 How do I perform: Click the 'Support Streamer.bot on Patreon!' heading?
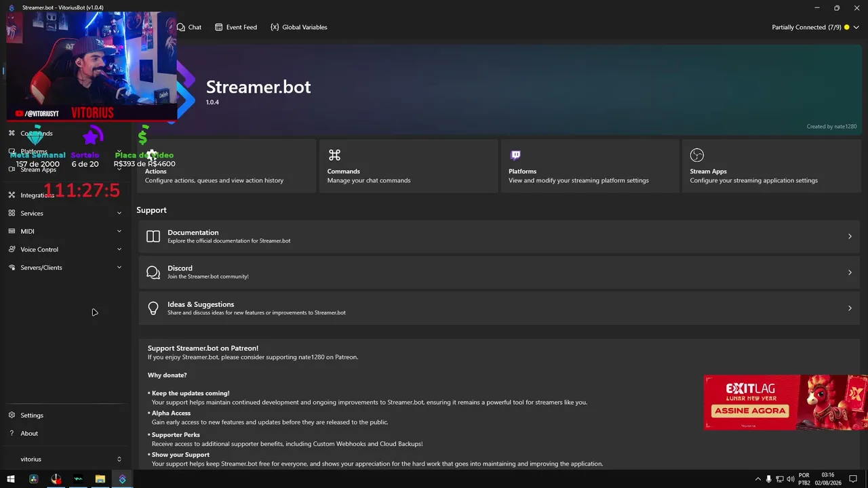(x=203, y=348)
